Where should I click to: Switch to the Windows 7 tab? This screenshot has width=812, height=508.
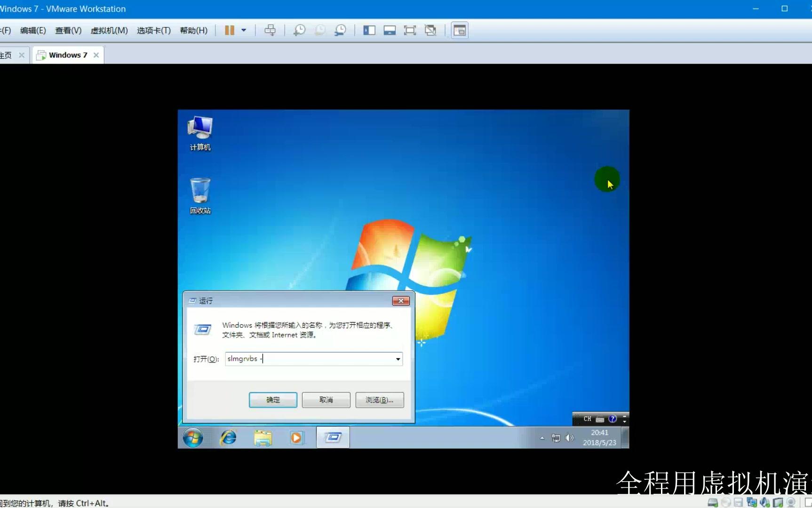[68, 55]
